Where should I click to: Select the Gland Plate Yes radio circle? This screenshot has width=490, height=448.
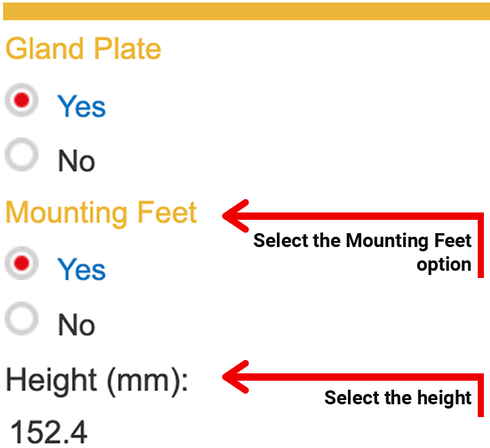(21, 101)
